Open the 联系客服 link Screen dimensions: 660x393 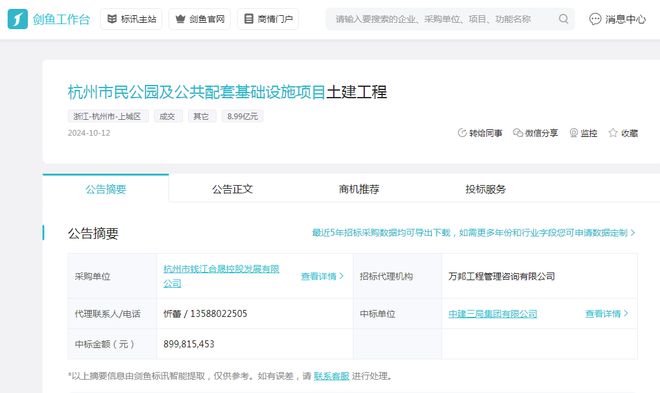[331, 376]
